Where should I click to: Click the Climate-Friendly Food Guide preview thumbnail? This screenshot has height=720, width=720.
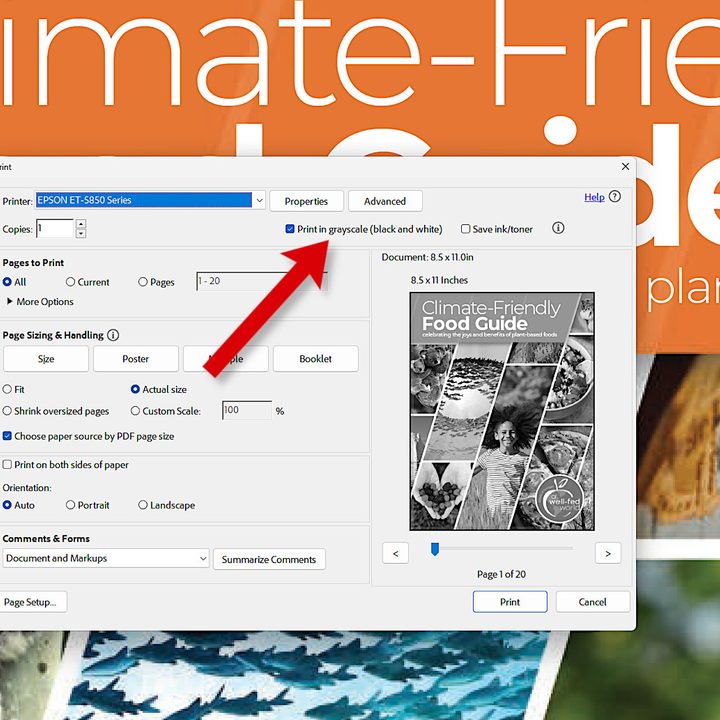point(502,411)
